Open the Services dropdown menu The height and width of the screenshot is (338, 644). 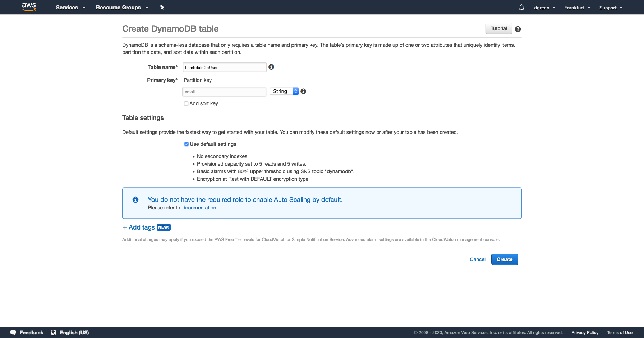point(71,8)
